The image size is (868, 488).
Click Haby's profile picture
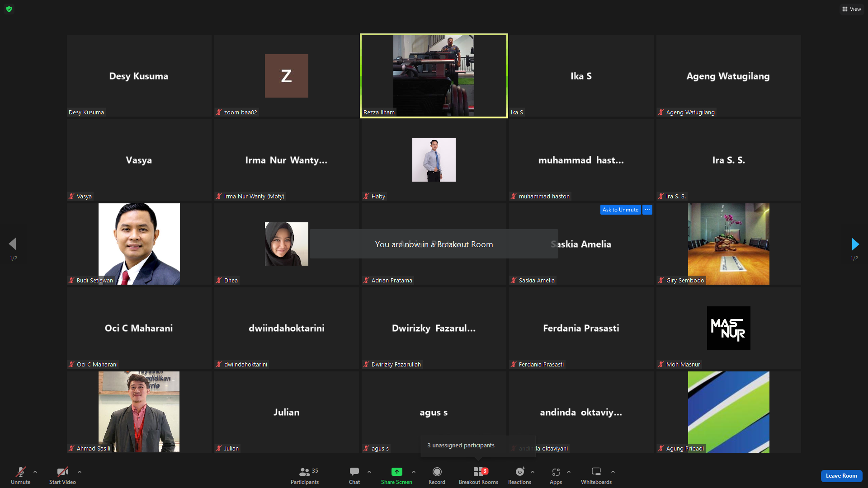pos(434,160)
